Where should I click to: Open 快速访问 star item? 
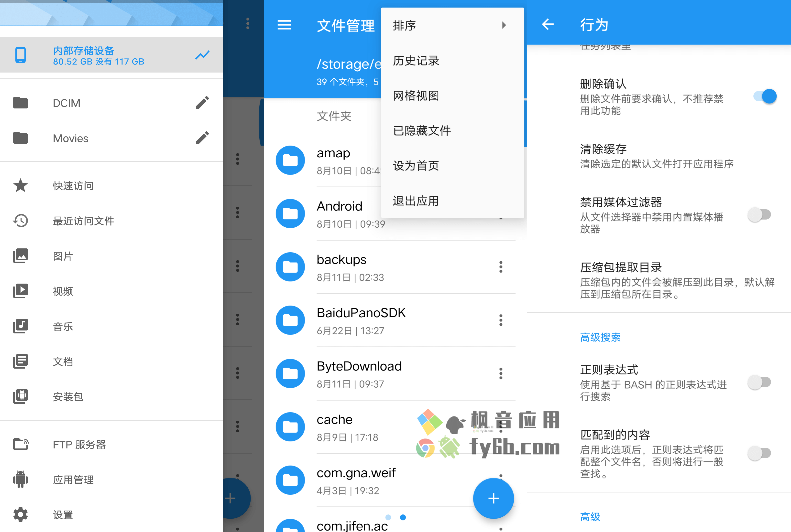111,186
